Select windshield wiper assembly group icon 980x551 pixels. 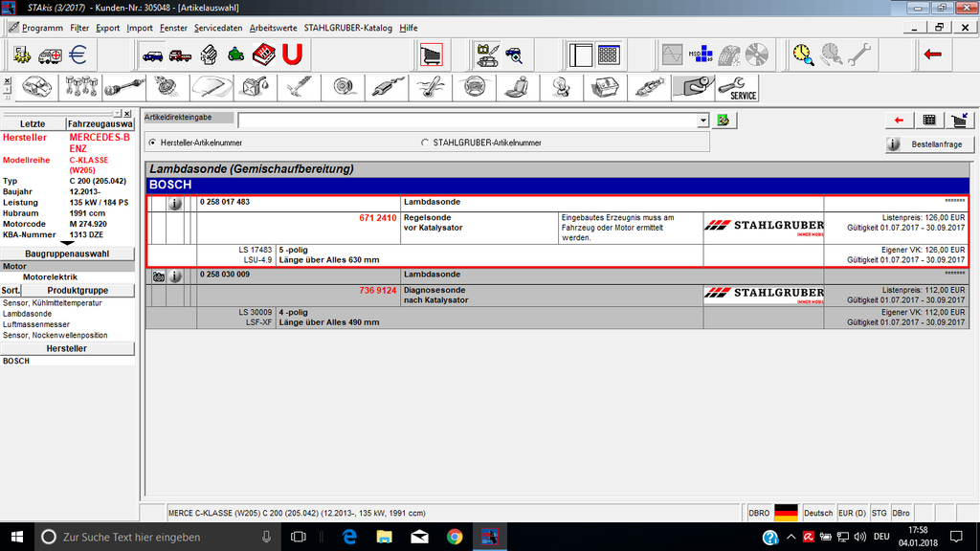coord(212,87)
